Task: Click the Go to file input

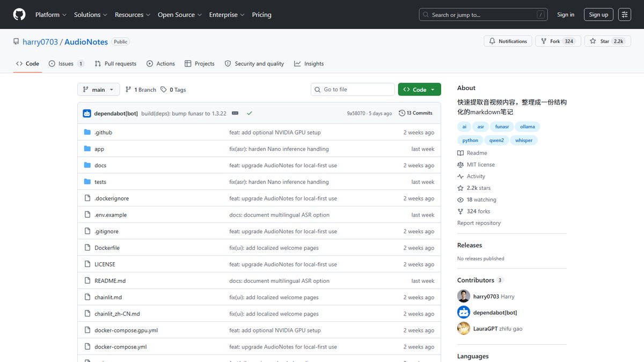Action: click(353, 90)
